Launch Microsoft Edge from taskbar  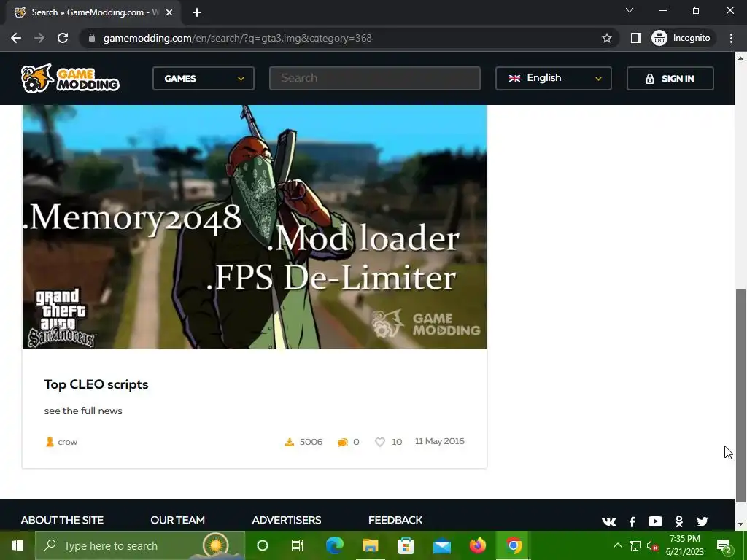point(334,545)
